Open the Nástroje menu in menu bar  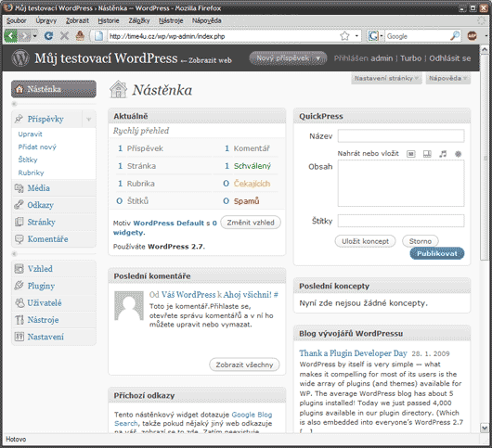tap(171, 20)
